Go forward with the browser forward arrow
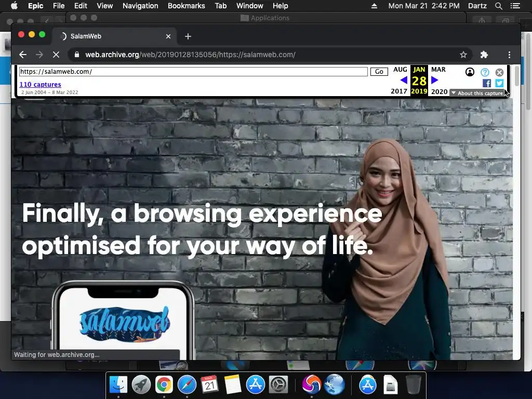Screen dimensions: 532x399 [x=39, y=55]
